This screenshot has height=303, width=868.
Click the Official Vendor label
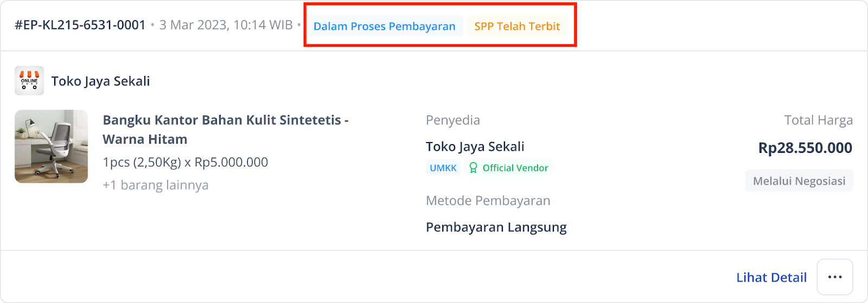click(515, 168)
